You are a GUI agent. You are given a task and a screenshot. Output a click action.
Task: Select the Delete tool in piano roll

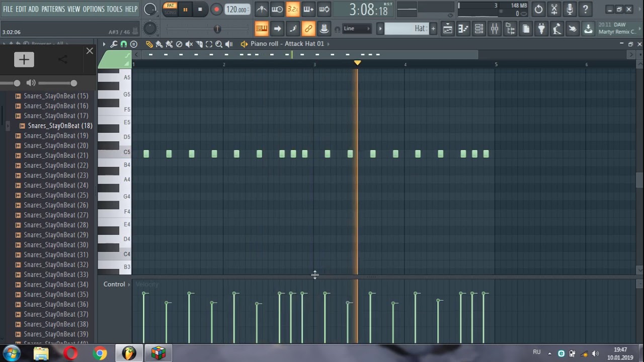click(179, 44)
